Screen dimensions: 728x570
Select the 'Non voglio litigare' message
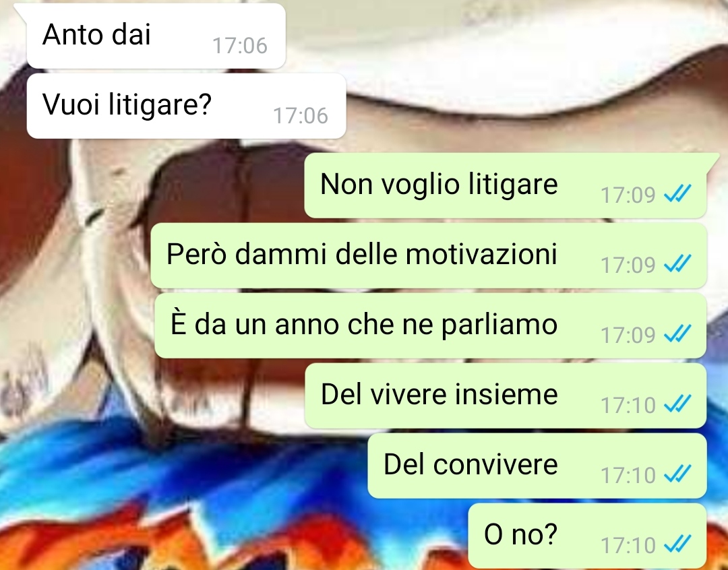[505, 186]
